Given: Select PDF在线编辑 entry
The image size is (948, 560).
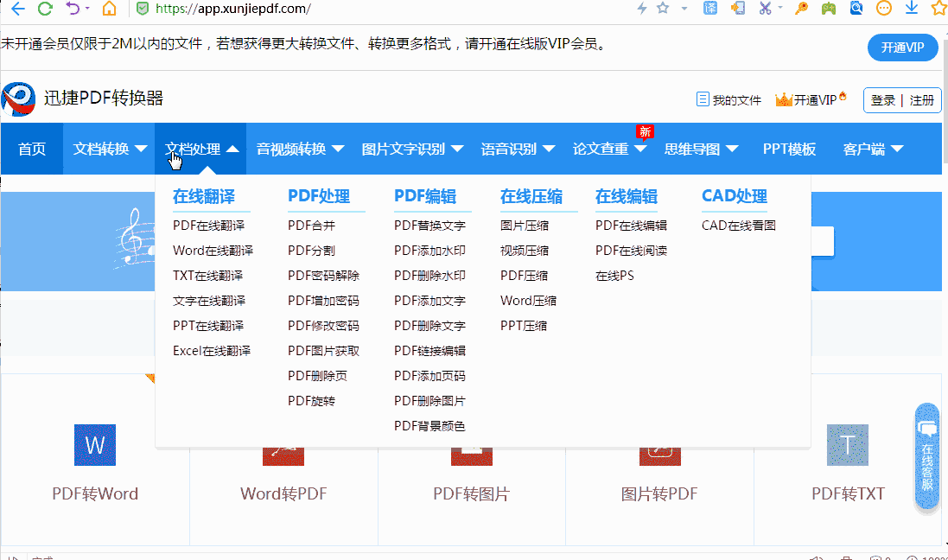Looking at the screenshot, I should tap(631, 226).
